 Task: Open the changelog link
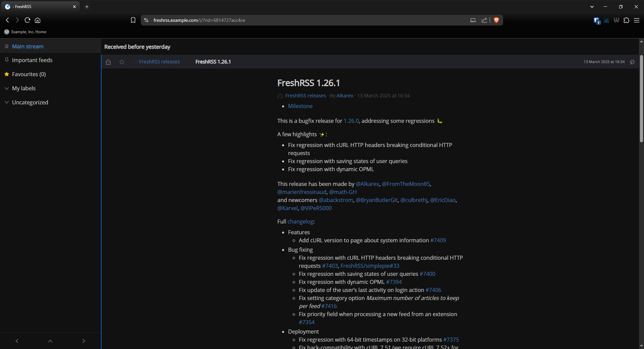pyautogui.click(x=300, y=221)
